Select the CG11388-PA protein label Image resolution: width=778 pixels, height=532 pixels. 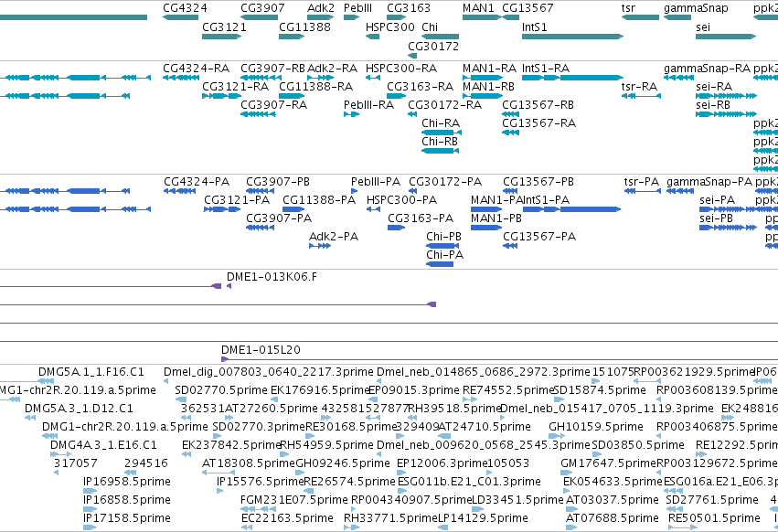[319, 200]
